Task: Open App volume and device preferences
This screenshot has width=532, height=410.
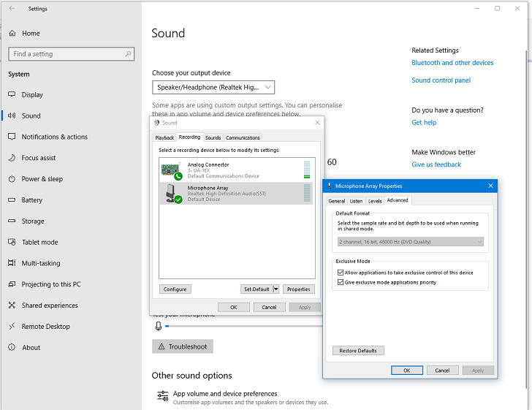Action: pyautogui.click(x=243, y=397)
